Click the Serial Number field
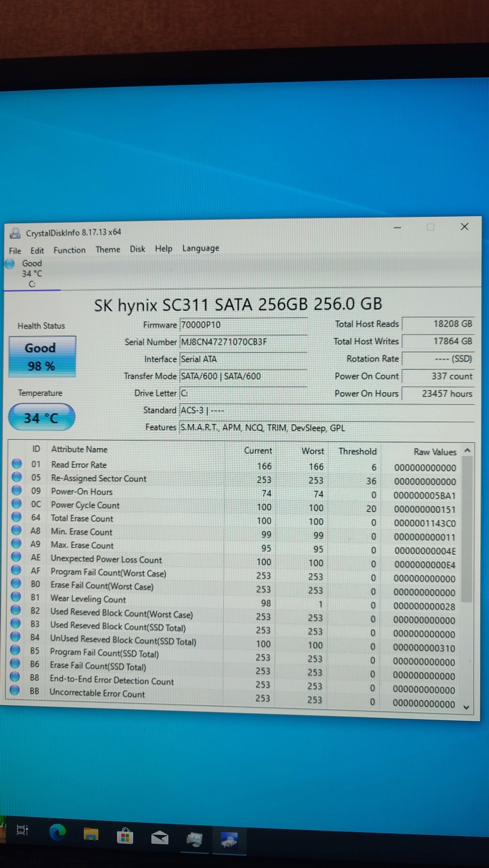489x868 pixels. (243, 342)
